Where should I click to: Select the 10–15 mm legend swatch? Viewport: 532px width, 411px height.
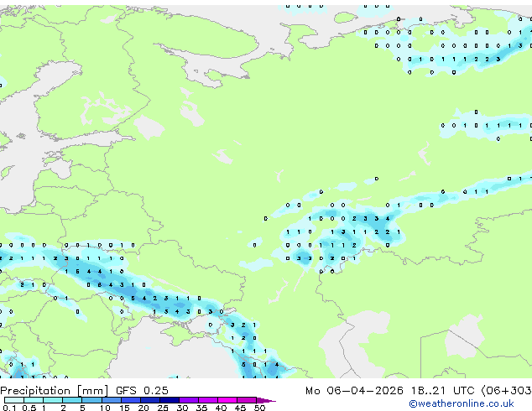pyautogui.click(x=111, y=400)
